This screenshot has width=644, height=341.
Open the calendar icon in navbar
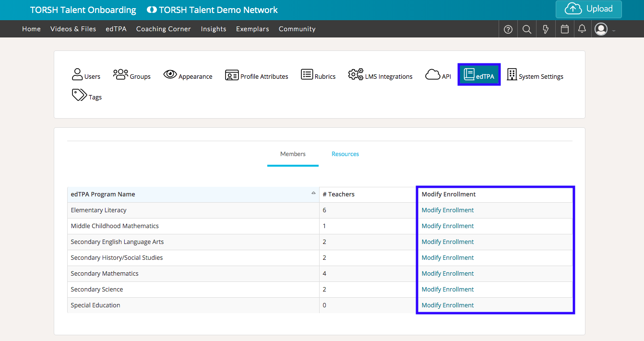(565, 29)
